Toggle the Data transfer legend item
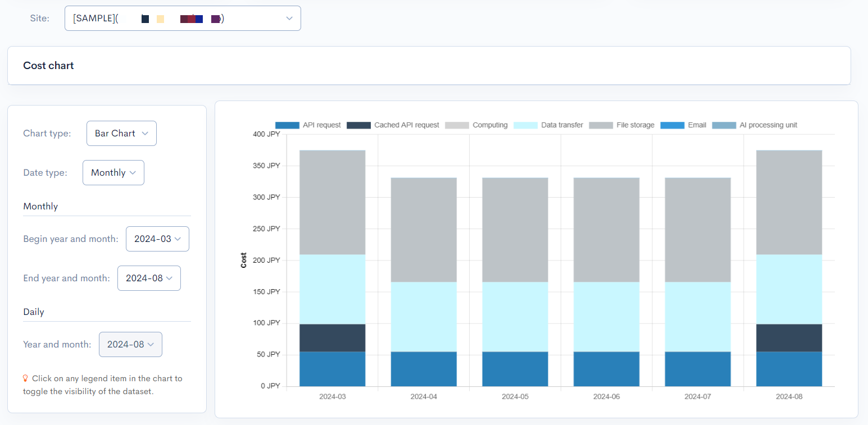 pos(548,125)
